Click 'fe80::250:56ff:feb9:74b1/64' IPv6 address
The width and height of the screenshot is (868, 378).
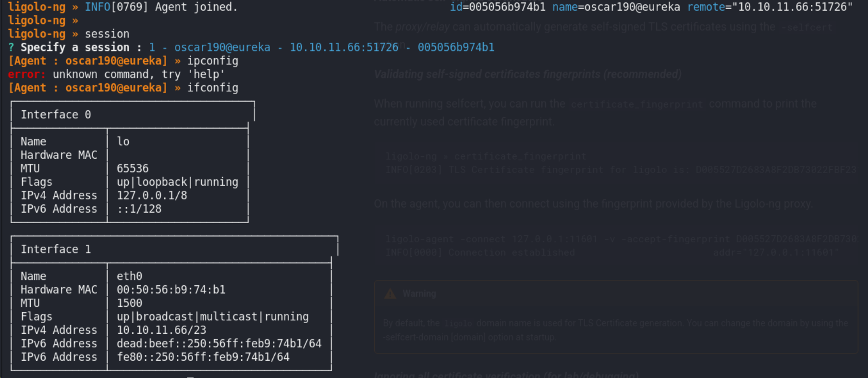coord(203,357)
